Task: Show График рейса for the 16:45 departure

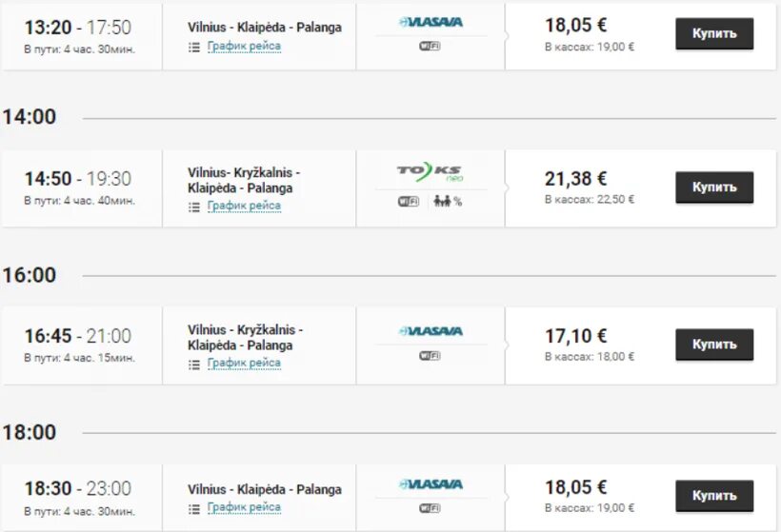Action: (x=244, y=363)
